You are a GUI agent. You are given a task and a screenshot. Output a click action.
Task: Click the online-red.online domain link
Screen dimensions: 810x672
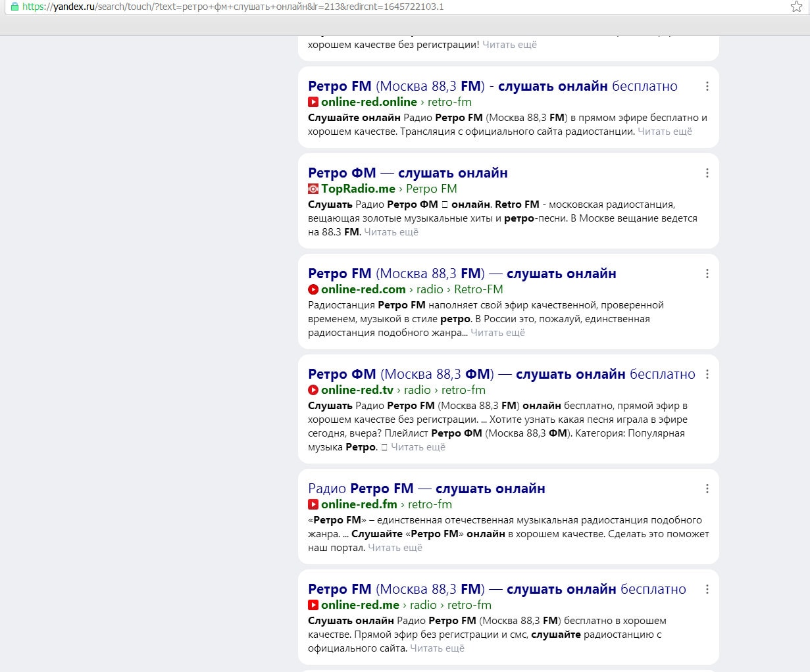[x=369, y=102]
